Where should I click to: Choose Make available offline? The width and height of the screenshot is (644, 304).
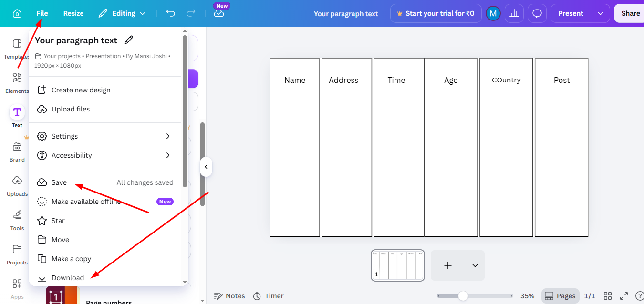coord(105,202)
